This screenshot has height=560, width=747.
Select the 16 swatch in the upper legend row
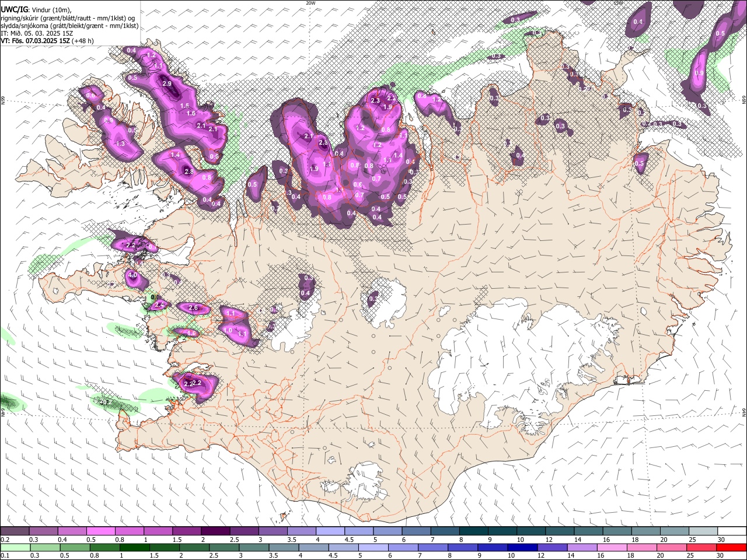pyautogui.click(x=617, y=531)
